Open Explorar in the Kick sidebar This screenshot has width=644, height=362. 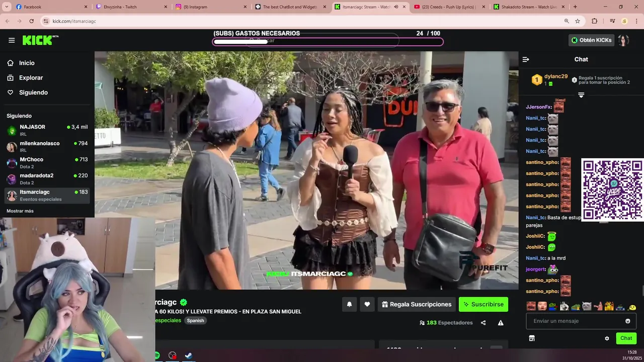31,78
